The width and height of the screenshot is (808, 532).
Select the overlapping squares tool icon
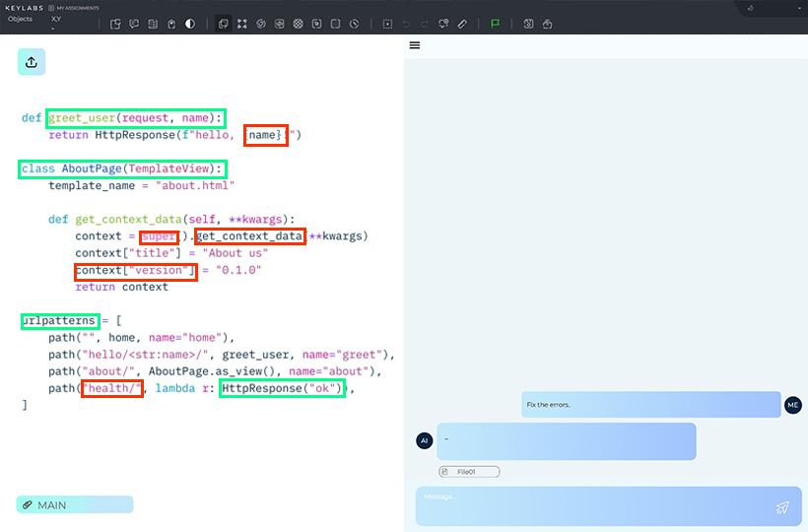(224, 24)
